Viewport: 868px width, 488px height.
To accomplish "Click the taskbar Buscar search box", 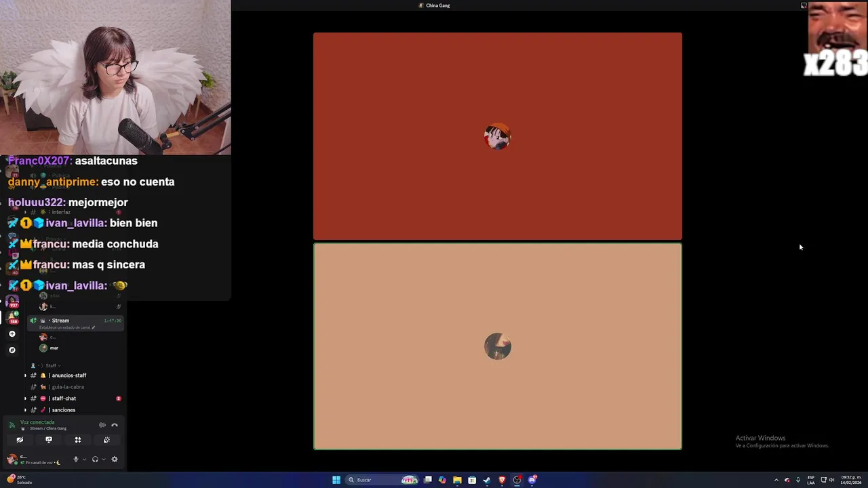I will tap(382, 480).
